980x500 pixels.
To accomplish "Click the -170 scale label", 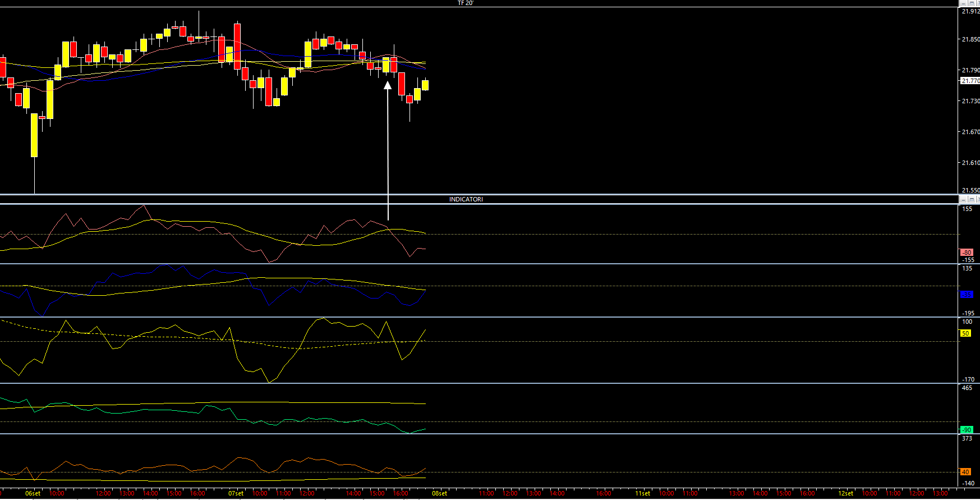I will click(x=968, y=379).
